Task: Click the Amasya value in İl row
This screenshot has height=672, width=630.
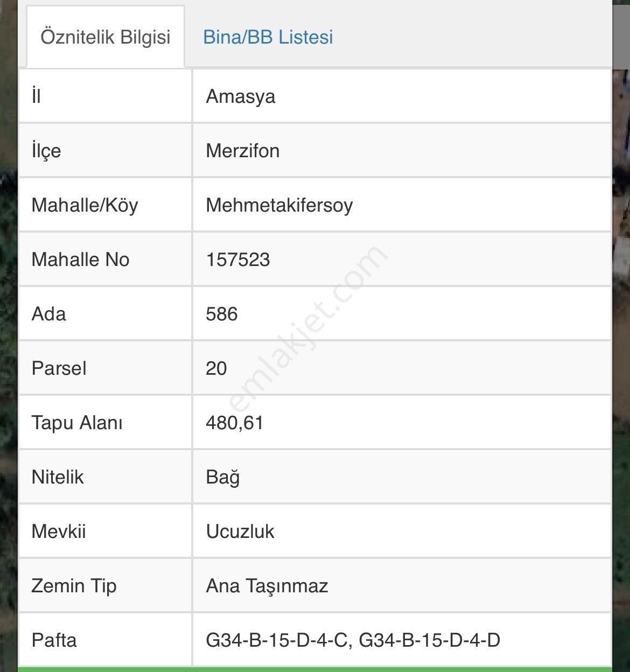Action: (240, 96)
